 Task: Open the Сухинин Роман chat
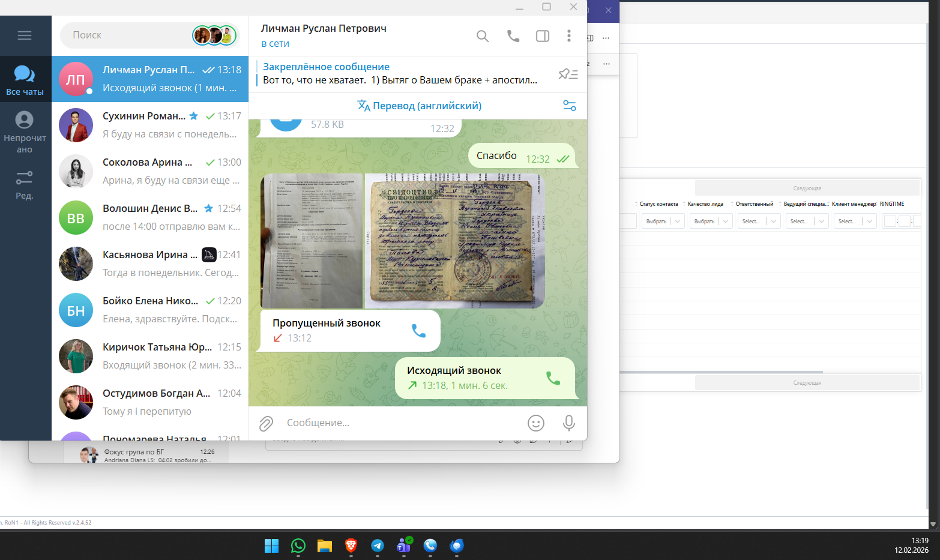tap(150, 125)
